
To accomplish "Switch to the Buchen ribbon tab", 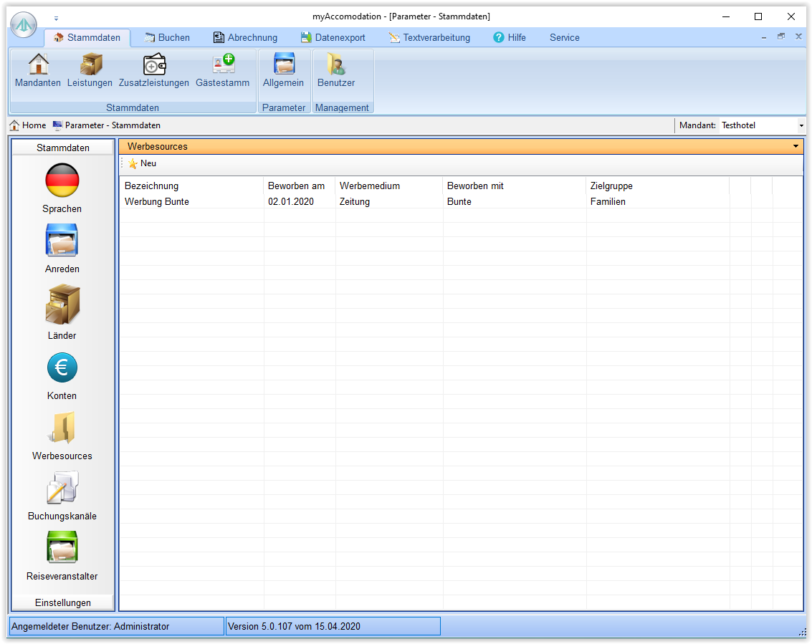I will (167, 37).
